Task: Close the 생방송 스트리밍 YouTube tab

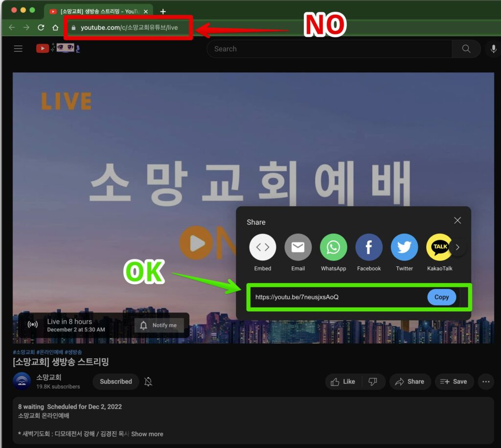Action: [146, 12]
